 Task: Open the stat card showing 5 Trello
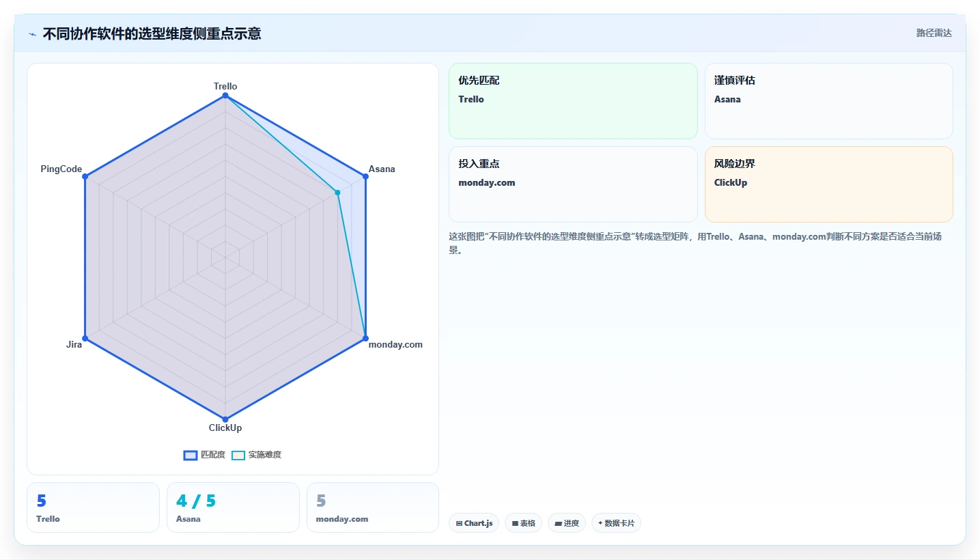tap(93, 507)
